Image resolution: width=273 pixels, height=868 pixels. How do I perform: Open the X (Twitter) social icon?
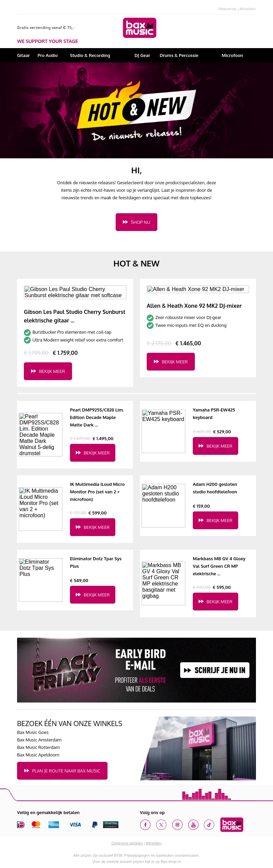(x=161, y=825)
